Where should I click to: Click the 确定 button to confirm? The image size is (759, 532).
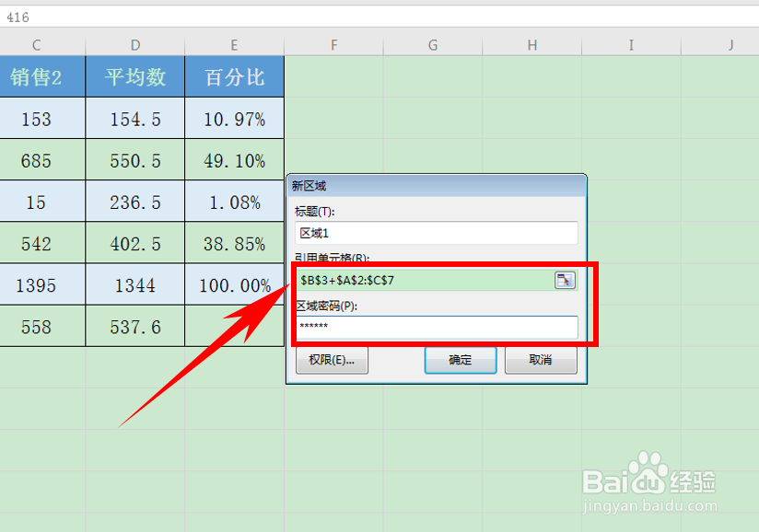tap(460, 361)
